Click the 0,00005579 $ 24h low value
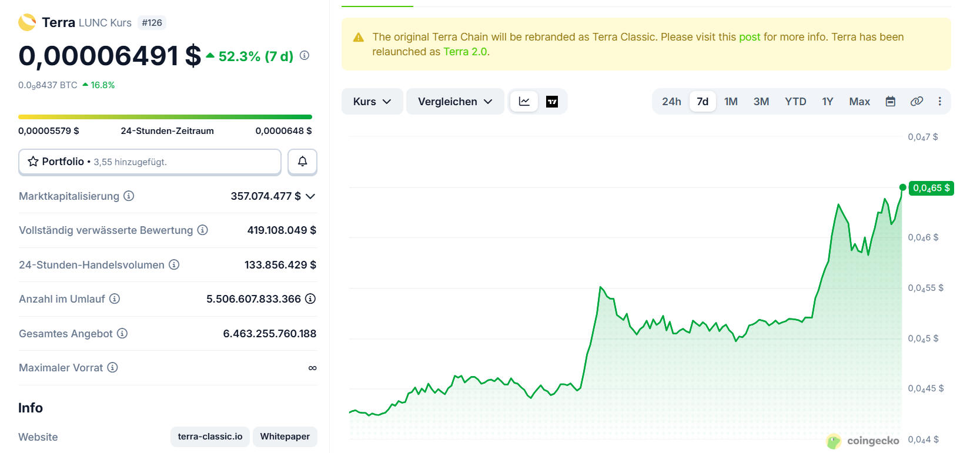 coord(49,131)
